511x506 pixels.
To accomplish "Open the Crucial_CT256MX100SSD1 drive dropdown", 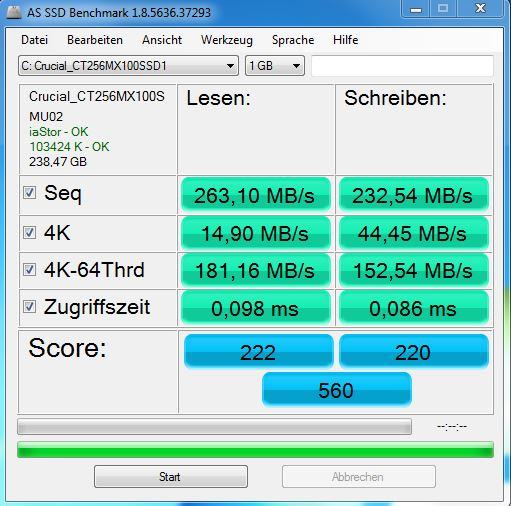I will coord(128,66).
